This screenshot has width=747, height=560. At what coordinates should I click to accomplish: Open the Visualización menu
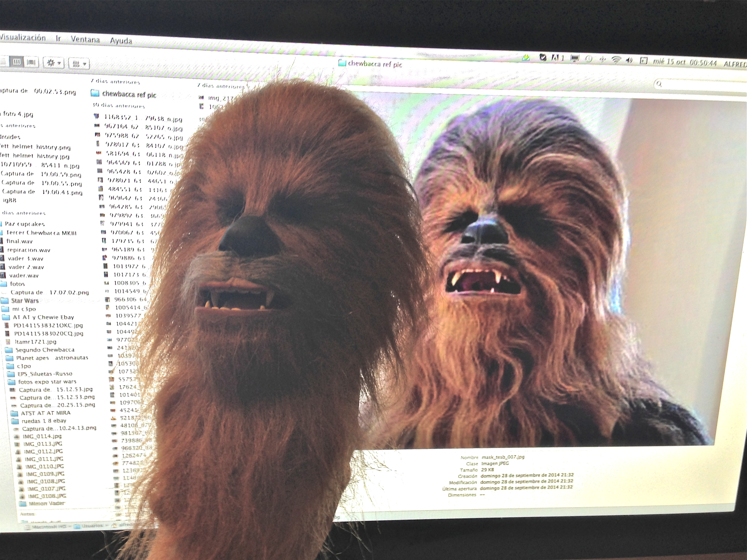pyautogui.click(x=22, y=38)
